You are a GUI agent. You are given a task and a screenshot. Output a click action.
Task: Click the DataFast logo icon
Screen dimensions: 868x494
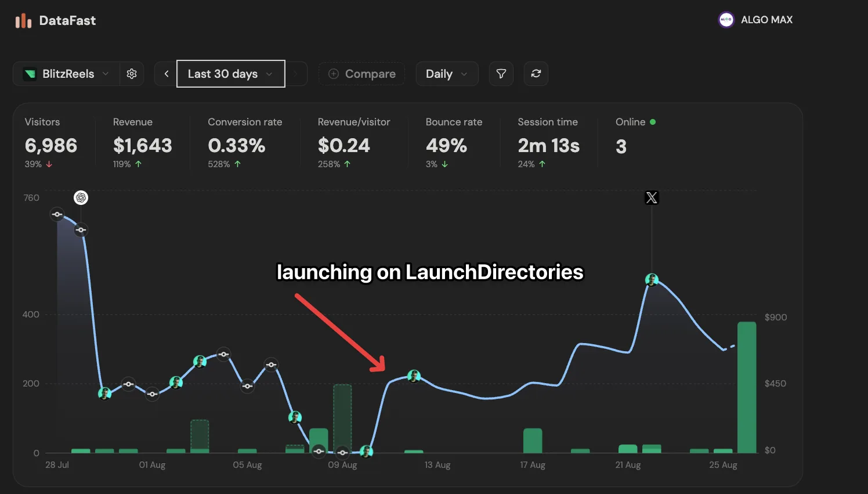(x=23, y=21)
